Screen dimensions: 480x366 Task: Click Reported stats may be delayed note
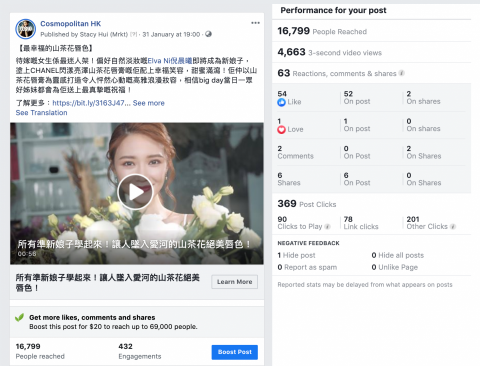[x=365, y=285]
